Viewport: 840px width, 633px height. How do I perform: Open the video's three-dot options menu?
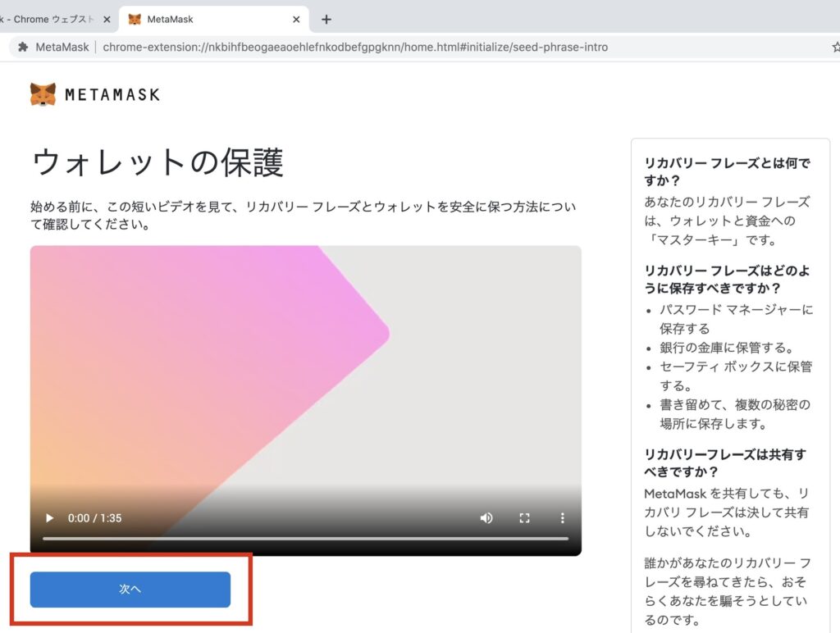coord(562,518)
